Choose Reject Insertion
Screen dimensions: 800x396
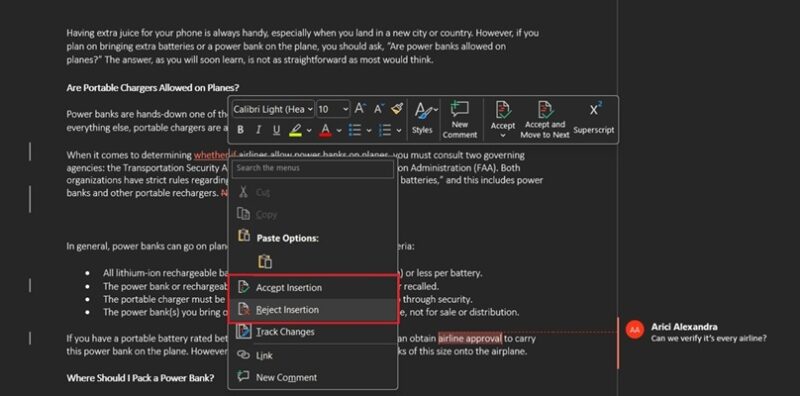coord(313,310)
